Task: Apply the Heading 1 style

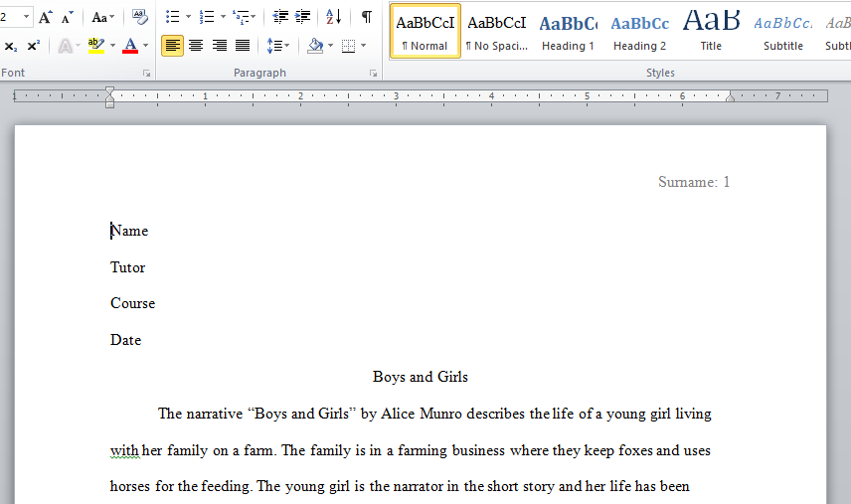Action: click(569, 31)
